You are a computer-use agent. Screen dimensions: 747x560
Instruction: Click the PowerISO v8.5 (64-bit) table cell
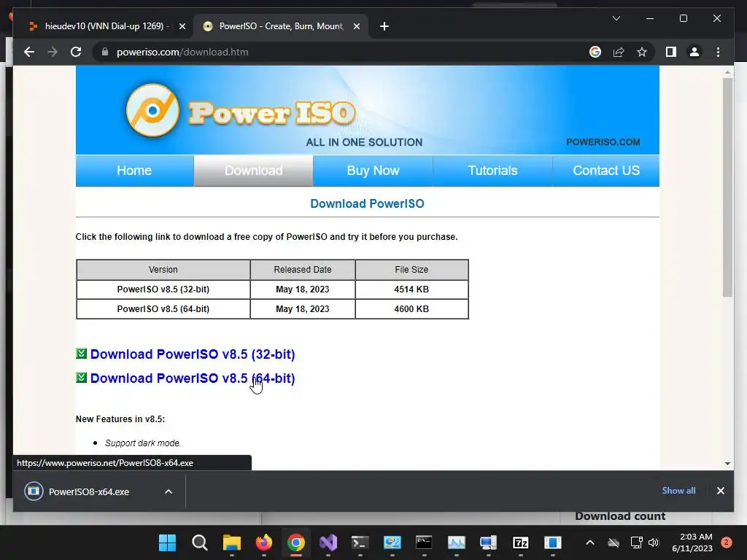click(163, 308)
